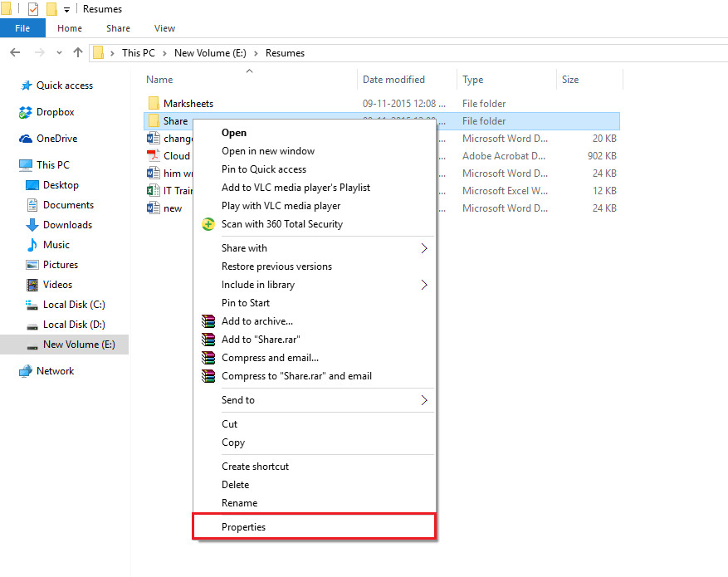
Task: Expand Include in library submenu arrow
Action: pos(424,285)
